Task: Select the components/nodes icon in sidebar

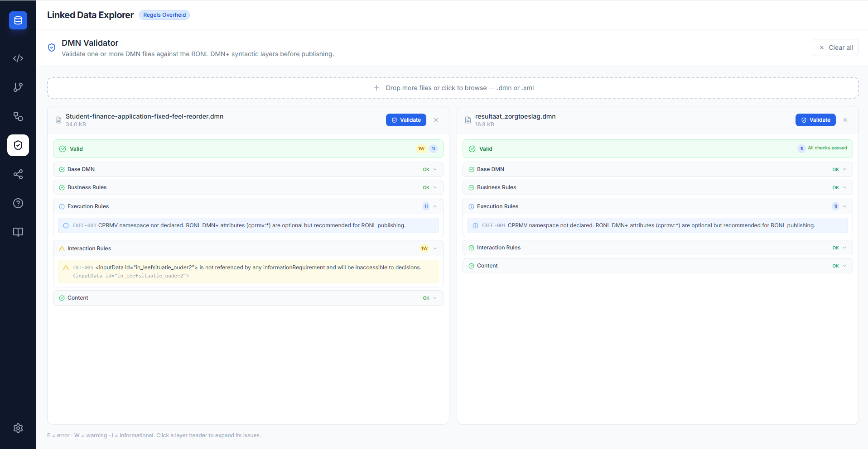Action: pyautogui.click(x=18, y=116)
